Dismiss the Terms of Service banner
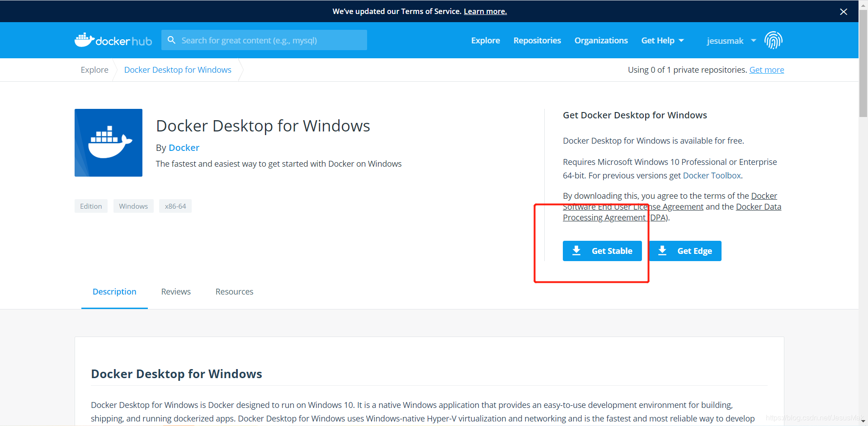868x426 pixels. pos(844,12)
